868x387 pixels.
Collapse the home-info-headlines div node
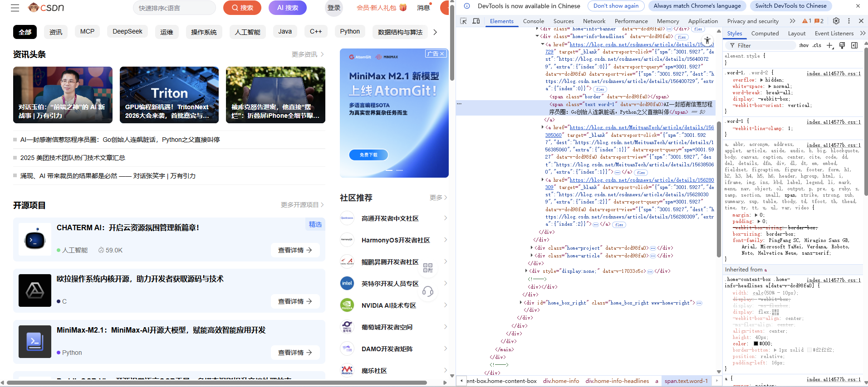537,36
